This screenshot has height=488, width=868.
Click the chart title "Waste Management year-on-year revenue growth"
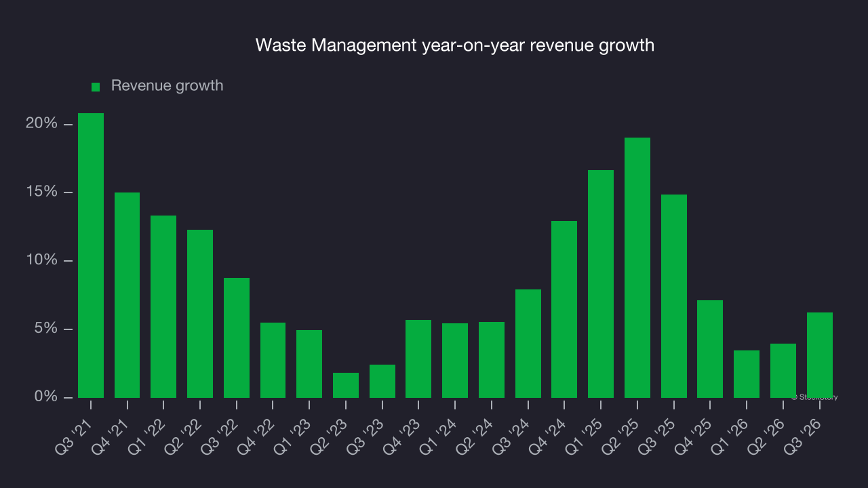pos(455,45)
